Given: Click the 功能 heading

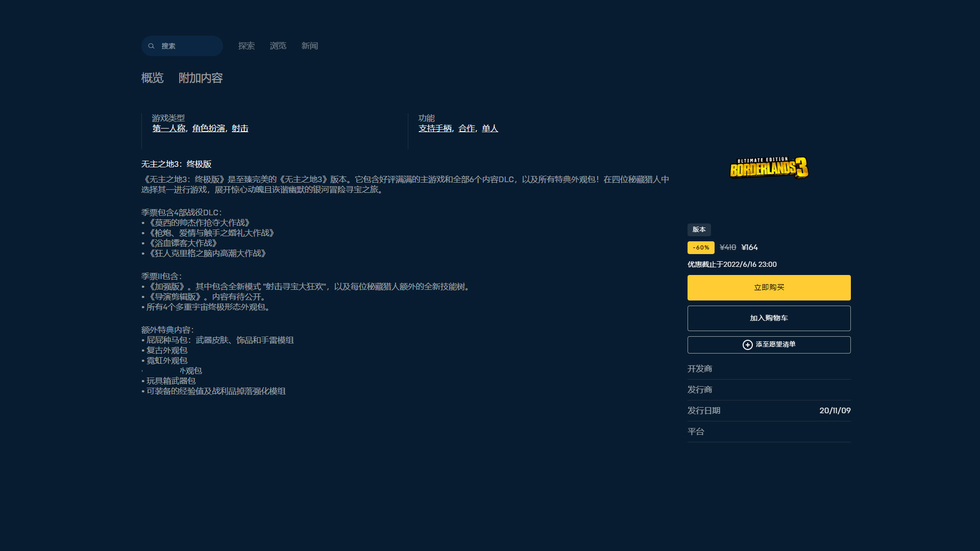Looking at the screenshot, I should tap(427, 118).
